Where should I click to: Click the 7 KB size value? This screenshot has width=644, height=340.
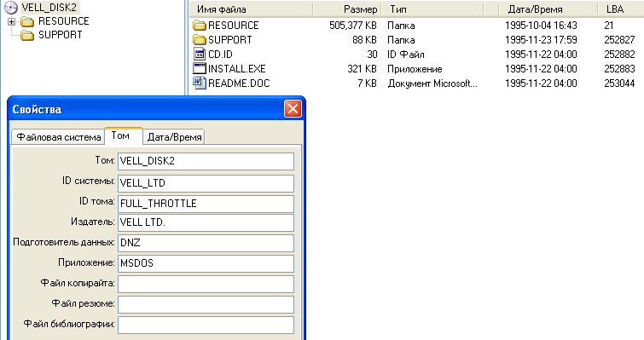click(x=367, y=84)
